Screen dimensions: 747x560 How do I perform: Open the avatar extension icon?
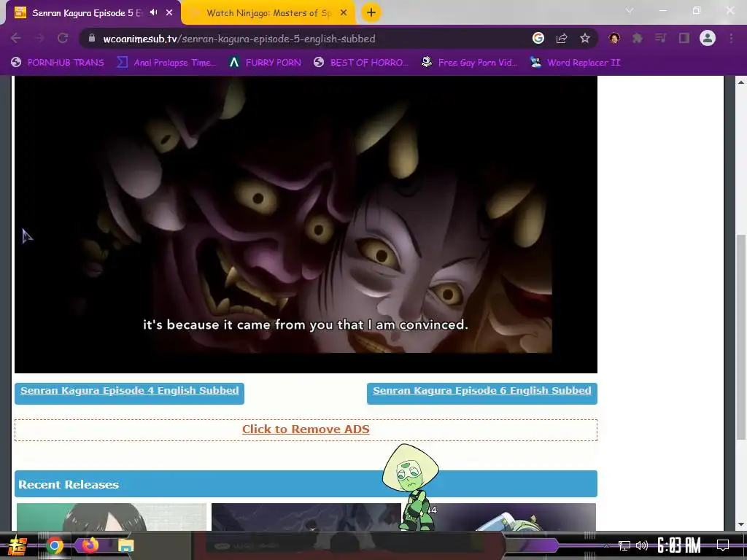(x=614, y=39)
